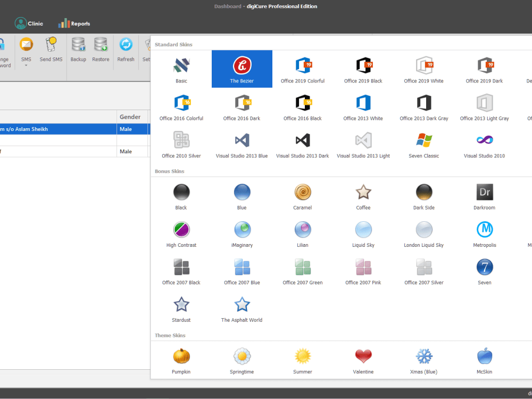Run the Backup database command
The image size is (532, 399).
(78, 49)
